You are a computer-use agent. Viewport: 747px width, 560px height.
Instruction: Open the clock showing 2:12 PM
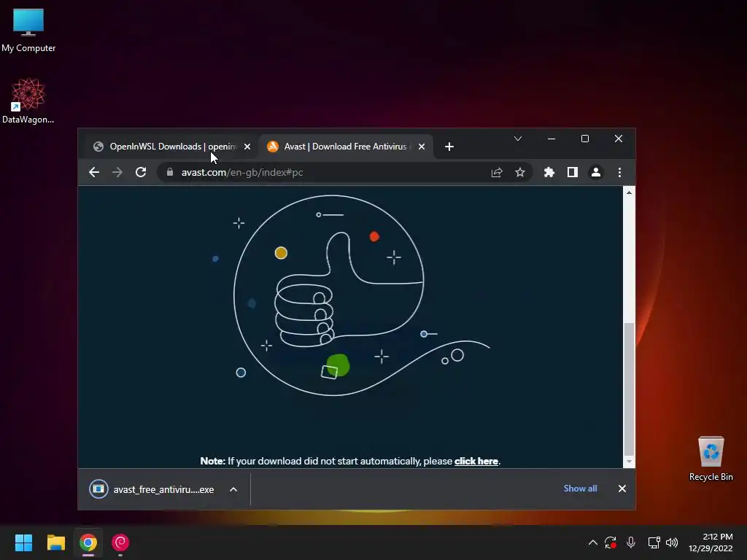coord(711,542)
